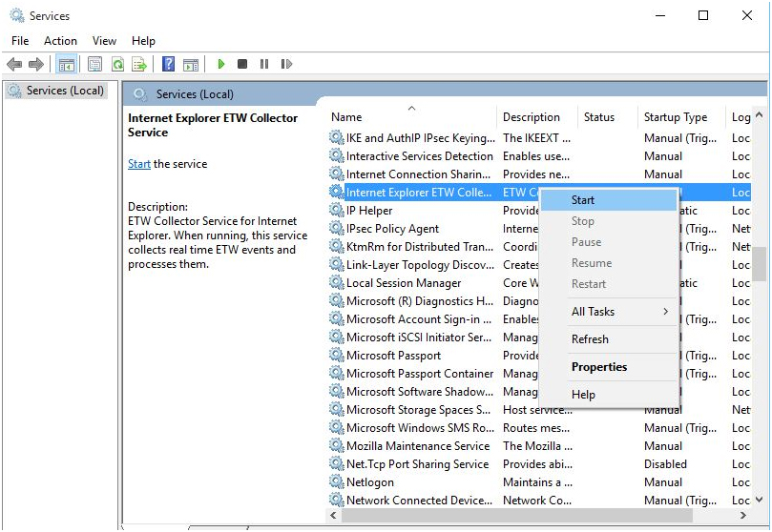Click the gear icon beside IPsec Policy Agent

pyautogui.click(x=336, y=229)
